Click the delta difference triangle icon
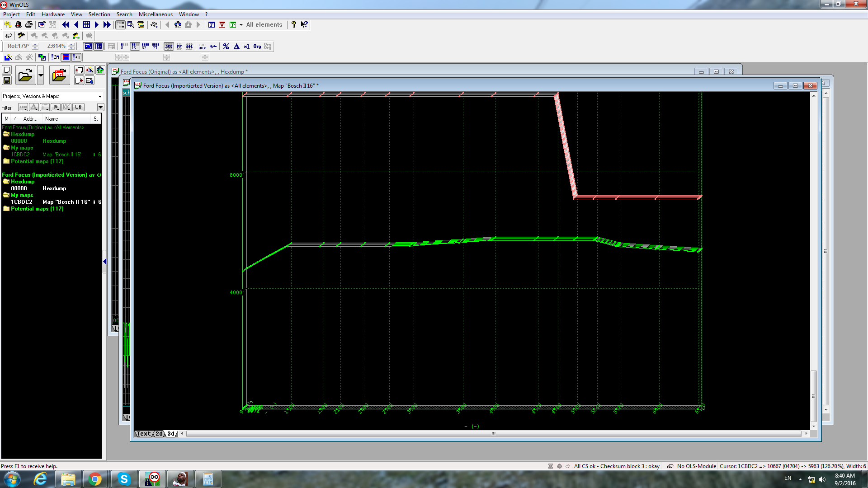Viewport: 868px width, 488px height. click(x=236, y=46)
